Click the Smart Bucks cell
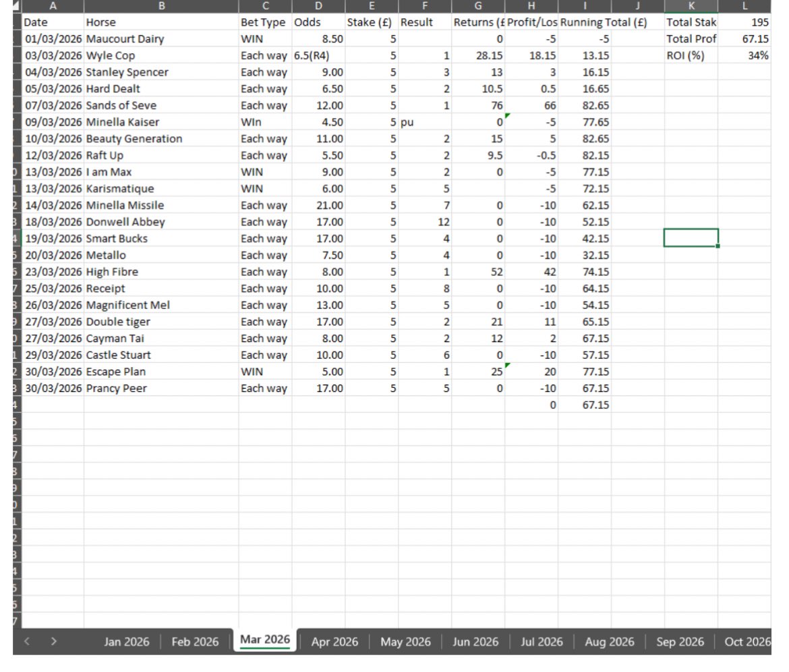This screenshot has height=672, width=789. click(x=161, y=238)
